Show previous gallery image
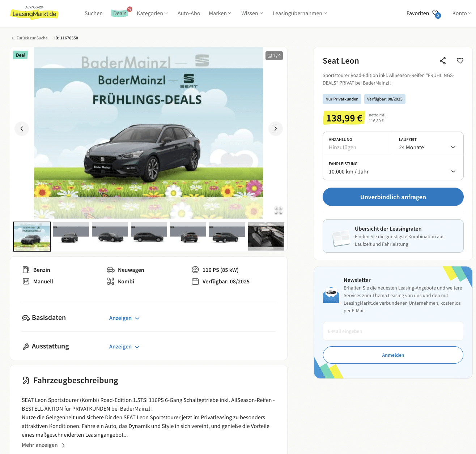The height and width of the screenshot is (454, 476). 22,129
